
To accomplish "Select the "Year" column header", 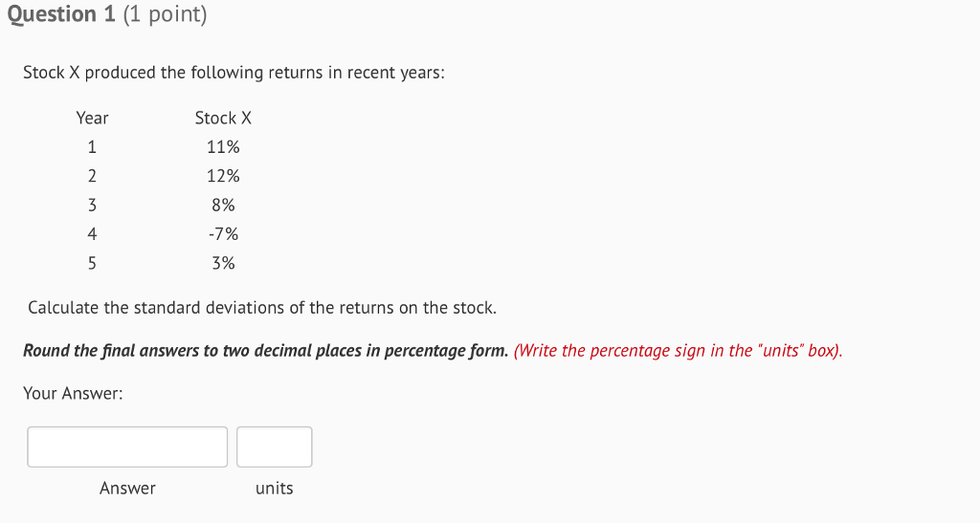I will (x=92, y=118).
